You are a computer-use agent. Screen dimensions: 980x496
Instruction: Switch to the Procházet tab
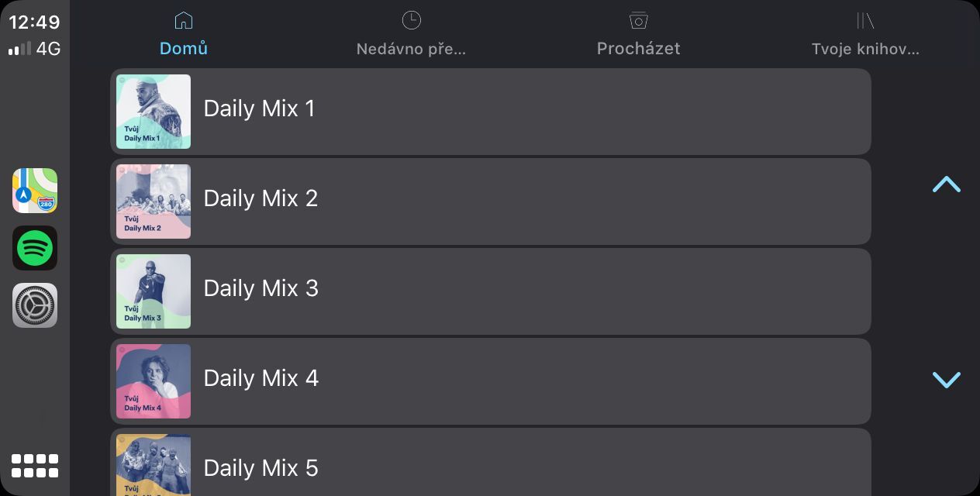pos(638,48)
